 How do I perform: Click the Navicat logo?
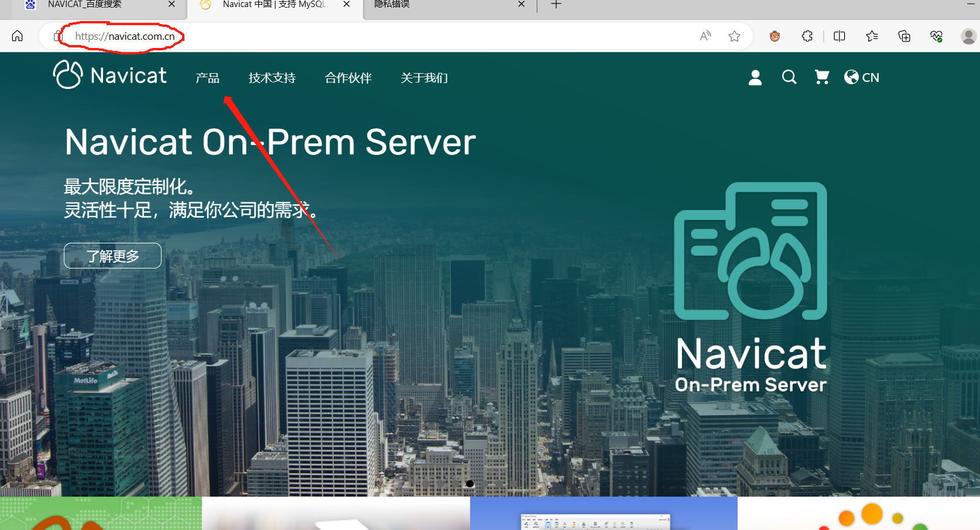110,75
